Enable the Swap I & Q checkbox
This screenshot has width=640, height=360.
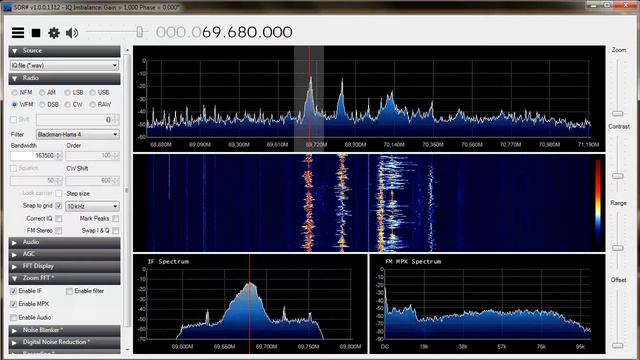pos(116,231)
